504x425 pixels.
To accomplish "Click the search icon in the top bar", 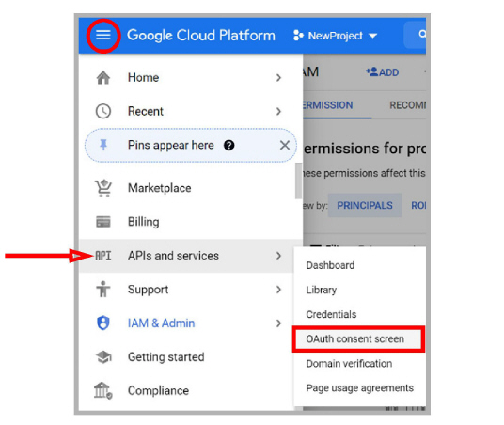I will tap(422, 34).
